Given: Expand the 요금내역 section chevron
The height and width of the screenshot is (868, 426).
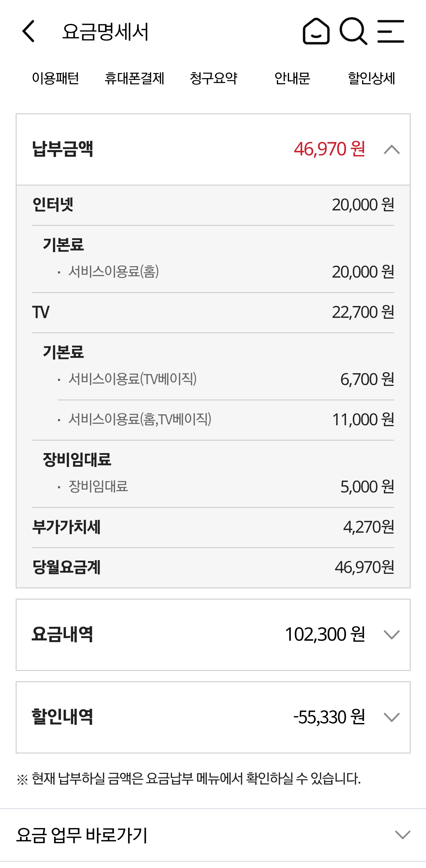Looking at the screenshot, I should click(x=392, y=635).
